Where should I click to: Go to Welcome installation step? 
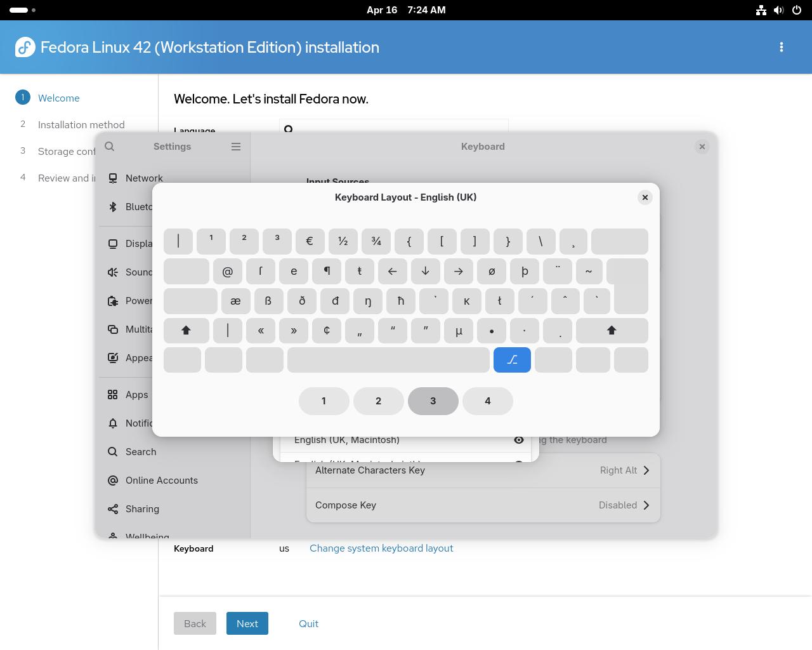(x=58, y=98)
